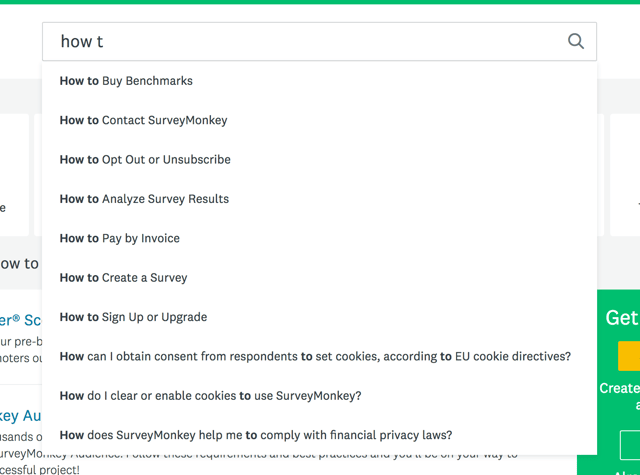Viewport: 640px width, 475px height.
Task: Choose 'How to Create a Survey' suggestion
Action: click(123, 277)
